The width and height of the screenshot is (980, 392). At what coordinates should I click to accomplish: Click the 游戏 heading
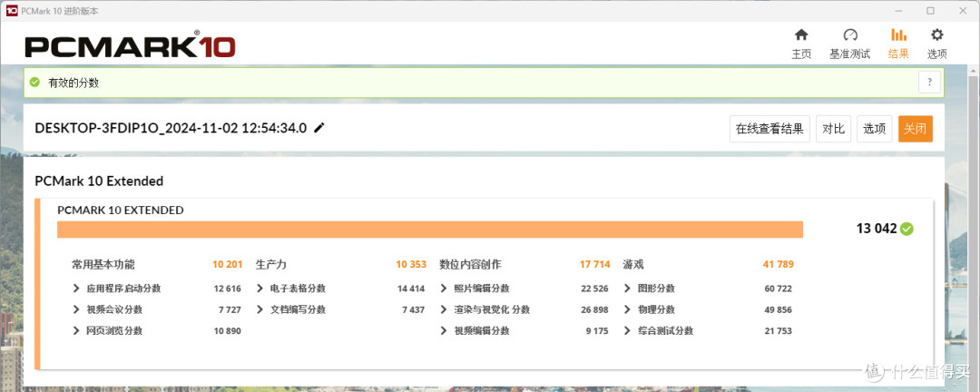coord(633,264)
